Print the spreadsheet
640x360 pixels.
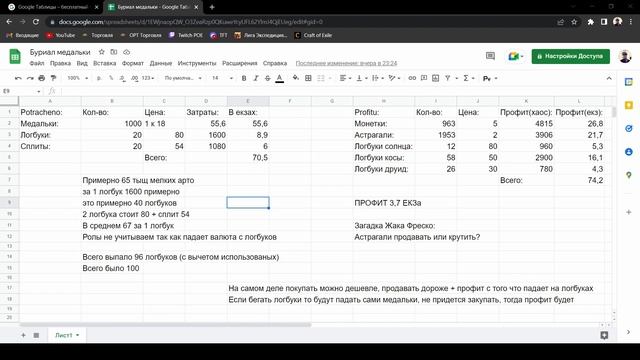point(42,78)
